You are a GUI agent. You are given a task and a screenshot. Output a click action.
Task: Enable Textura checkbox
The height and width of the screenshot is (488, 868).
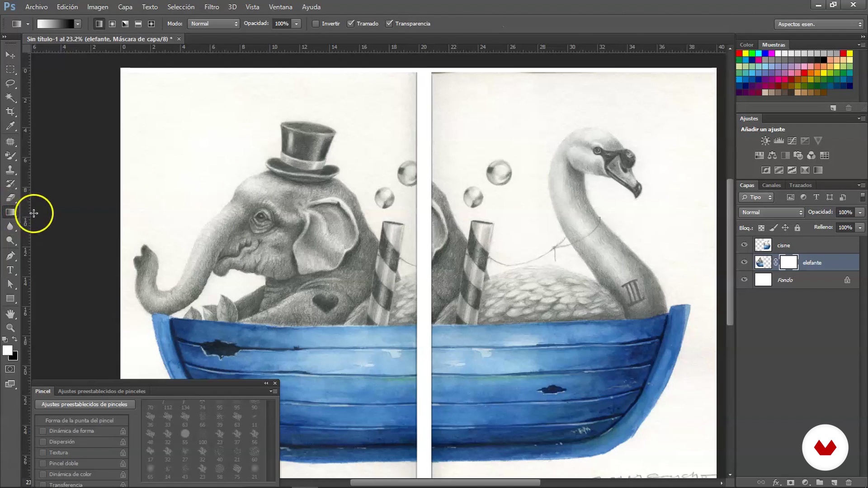click(43, 453)
